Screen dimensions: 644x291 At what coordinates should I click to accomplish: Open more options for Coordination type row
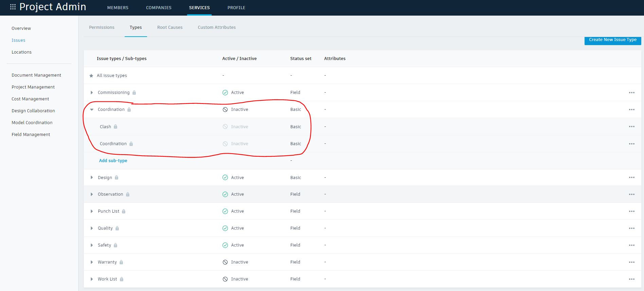(631, 110)
